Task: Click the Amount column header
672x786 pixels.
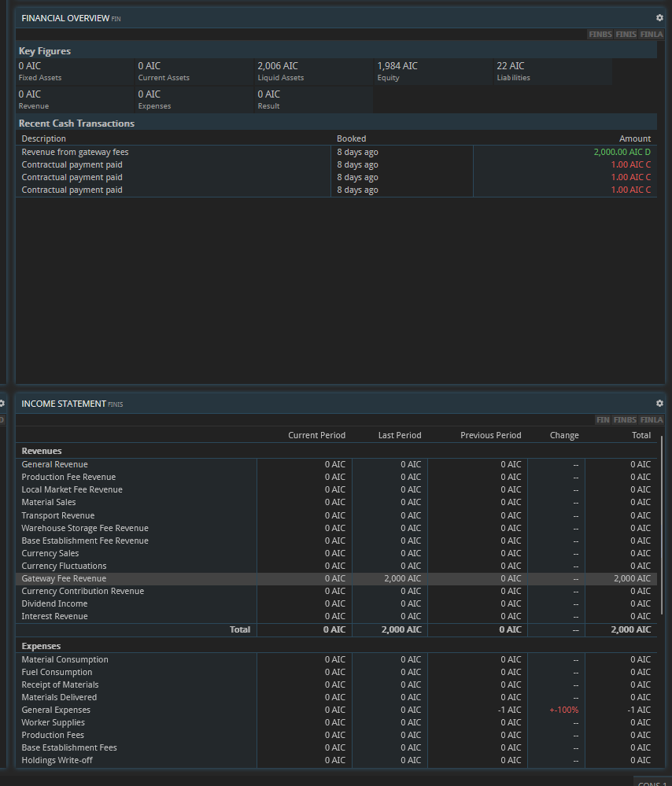Action: click(634, 138)
